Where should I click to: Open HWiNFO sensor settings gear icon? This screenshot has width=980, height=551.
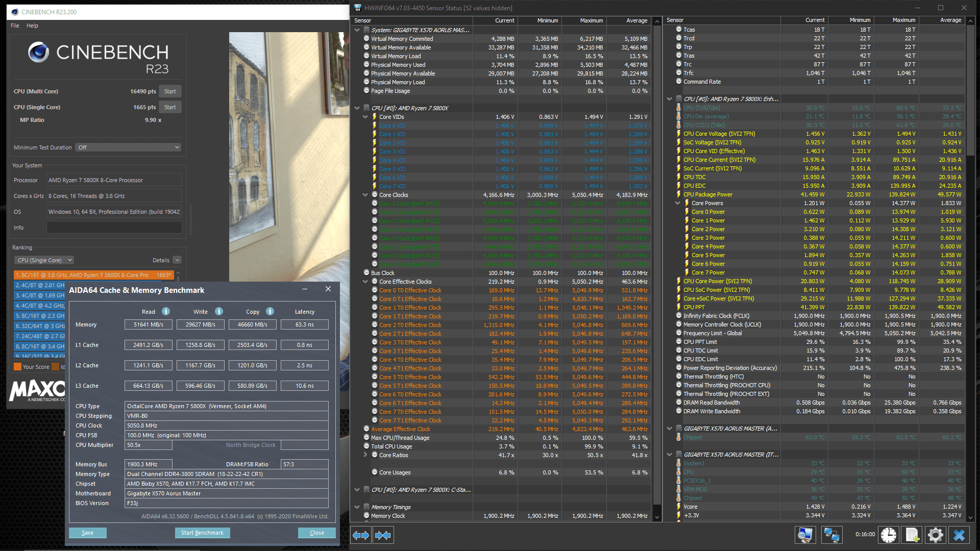click(x=936, y=535)
